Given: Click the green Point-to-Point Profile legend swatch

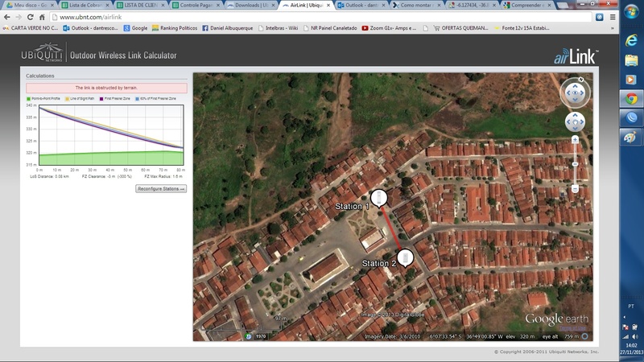Looking at the screenshot, I should click(x=29, y=98).
